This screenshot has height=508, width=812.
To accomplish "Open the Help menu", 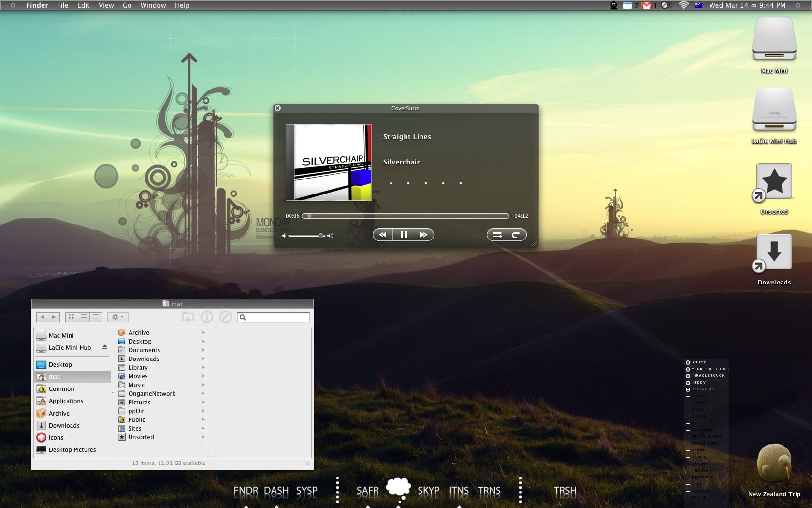I will 182,5.
